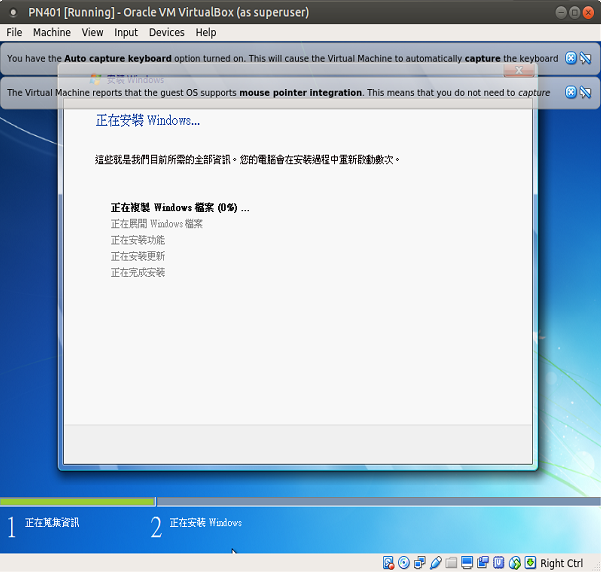Suppress future mouse pointer integration messages

(586, 92)
